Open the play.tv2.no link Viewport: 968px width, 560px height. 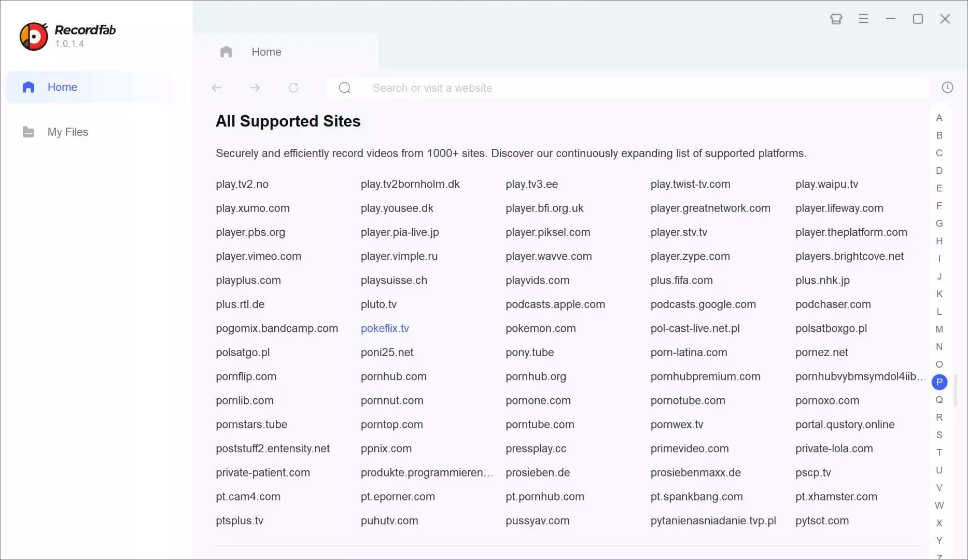(x=242, y=184)
